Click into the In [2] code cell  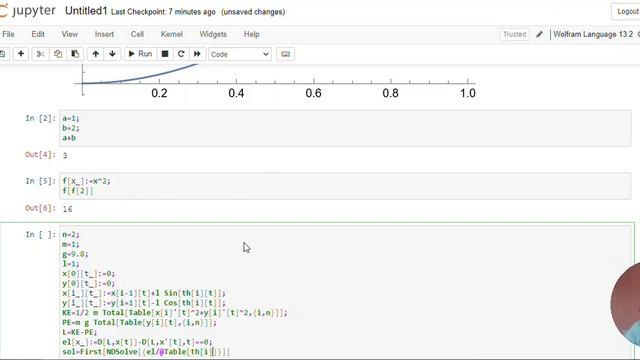point(345,128)
